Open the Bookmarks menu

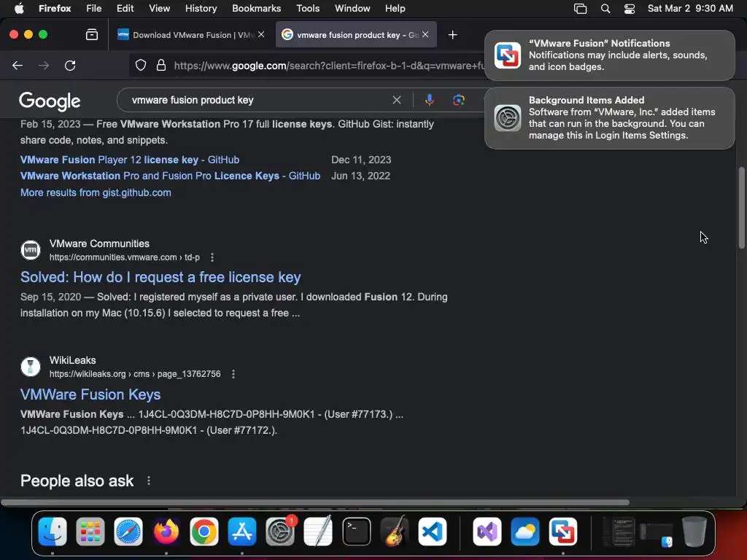point(256,8)
